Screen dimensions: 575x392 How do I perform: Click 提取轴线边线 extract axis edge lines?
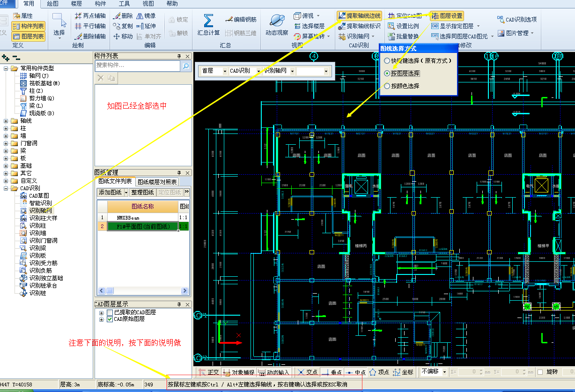359,16
